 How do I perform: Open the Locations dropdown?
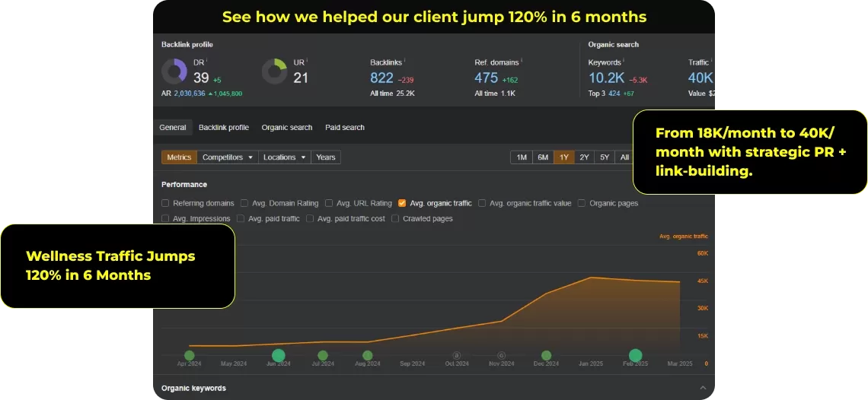coord(285,157)
